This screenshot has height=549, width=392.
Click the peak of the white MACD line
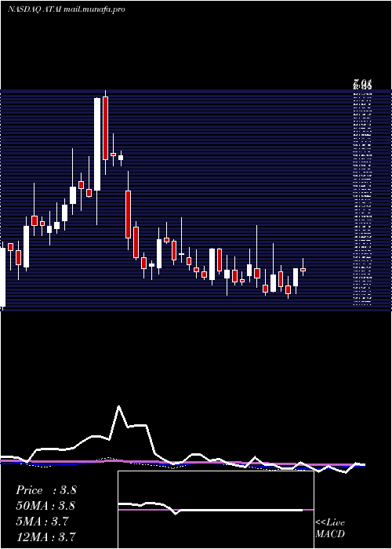119,406
